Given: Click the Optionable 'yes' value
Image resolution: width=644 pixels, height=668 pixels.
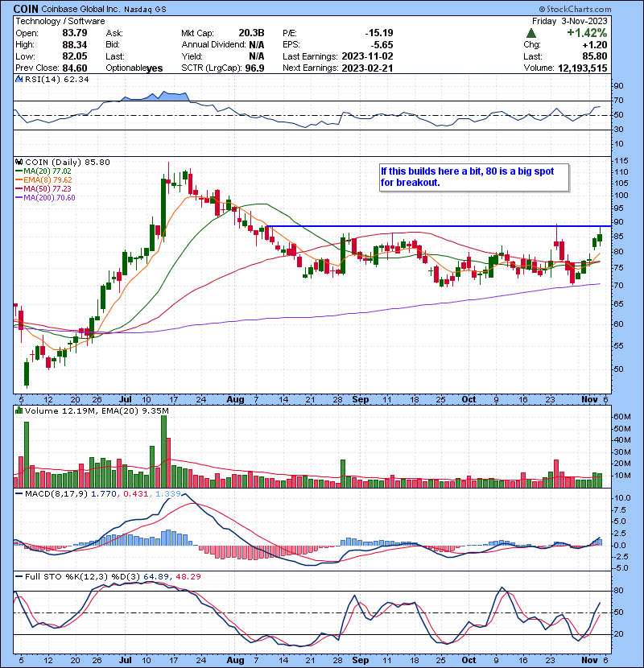Looking at the screenshot, I should click(155, 68).
